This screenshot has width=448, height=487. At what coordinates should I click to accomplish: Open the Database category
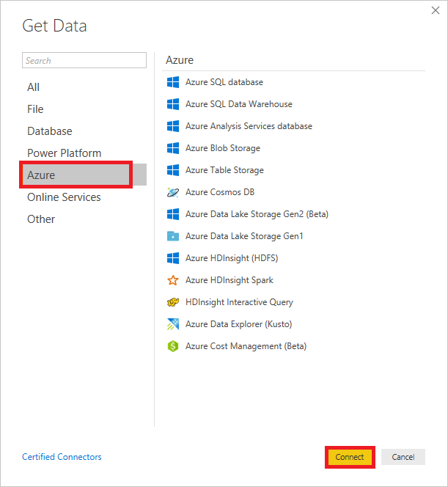pyautogui.click(x=50, y=131)
